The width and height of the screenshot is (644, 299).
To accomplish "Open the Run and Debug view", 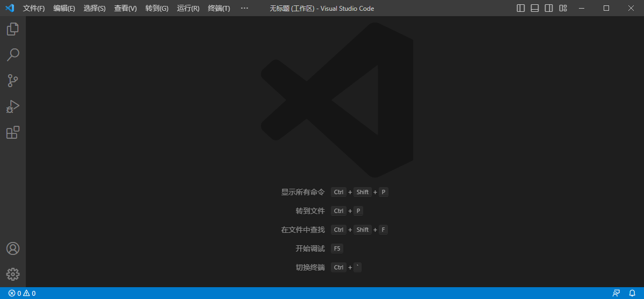I will click(x=13, y=107).
